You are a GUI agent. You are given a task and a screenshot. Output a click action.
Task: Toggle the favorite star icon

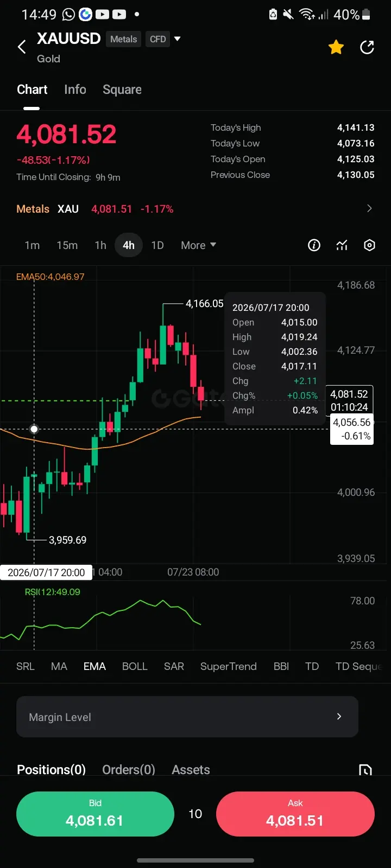point(336,47)
